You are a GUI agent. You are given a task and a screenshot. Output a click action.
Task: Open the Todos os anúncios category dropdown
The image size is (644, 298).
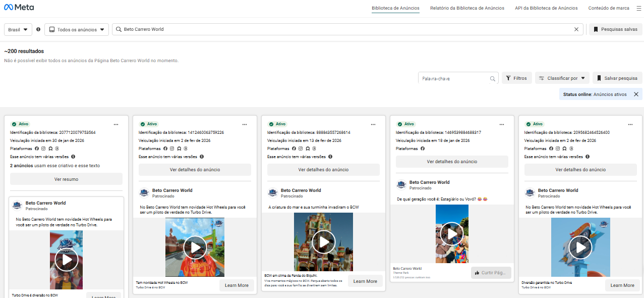pos(77,29)
